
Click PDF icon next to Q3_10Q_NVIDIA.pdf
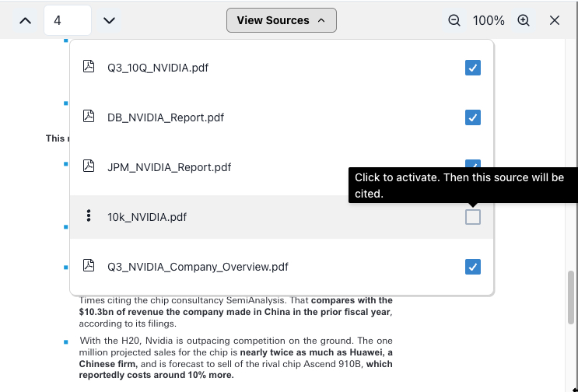click(89, 68)
